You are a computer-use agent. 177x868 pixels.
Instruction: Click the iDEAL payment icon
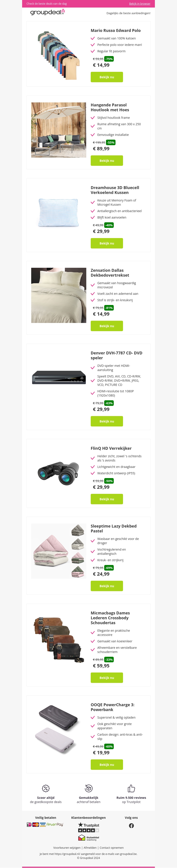click(x=29, y=825)
